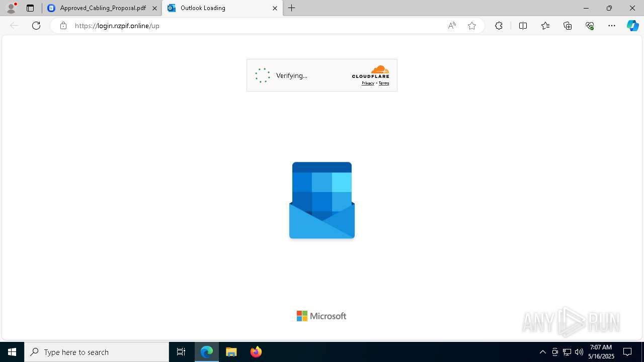
Task: Open the Favorites list
Action: point(545,26)
